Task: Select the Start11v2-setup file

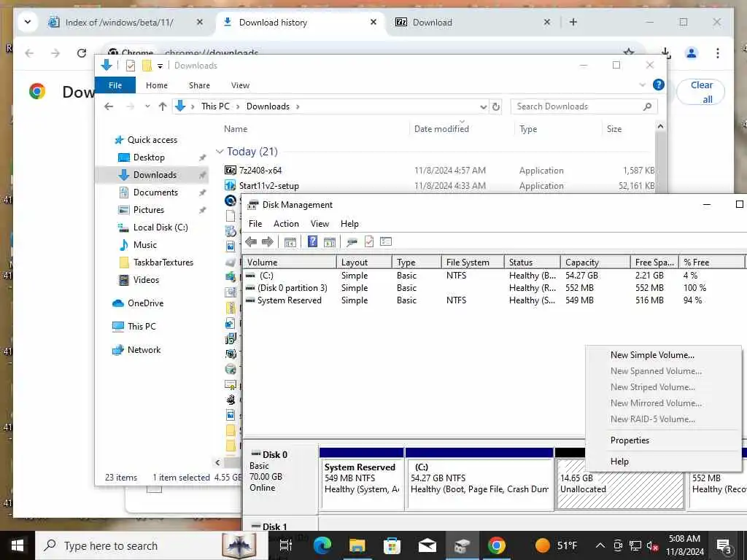Action: point(268,186)
